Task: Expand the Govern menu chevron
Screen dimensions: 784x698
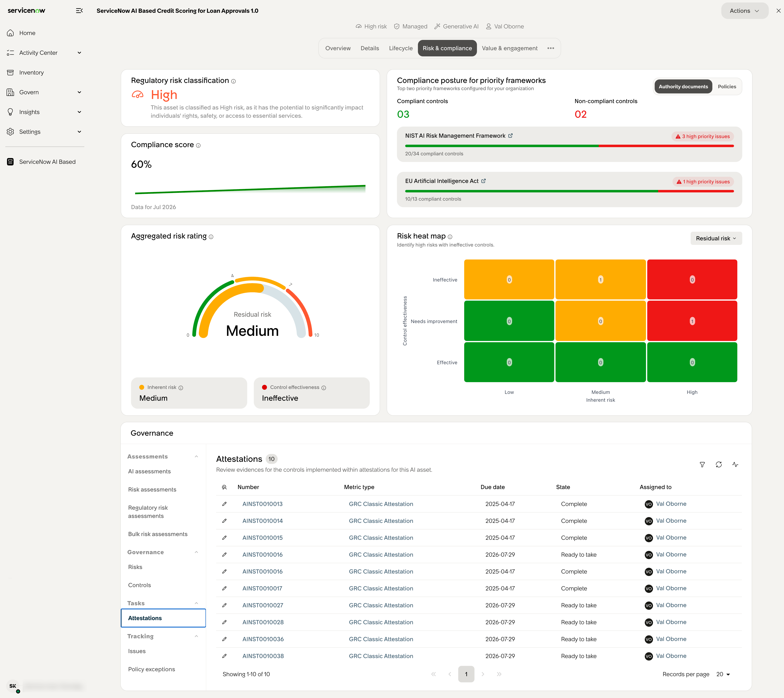Action: [x=79, y=92]
